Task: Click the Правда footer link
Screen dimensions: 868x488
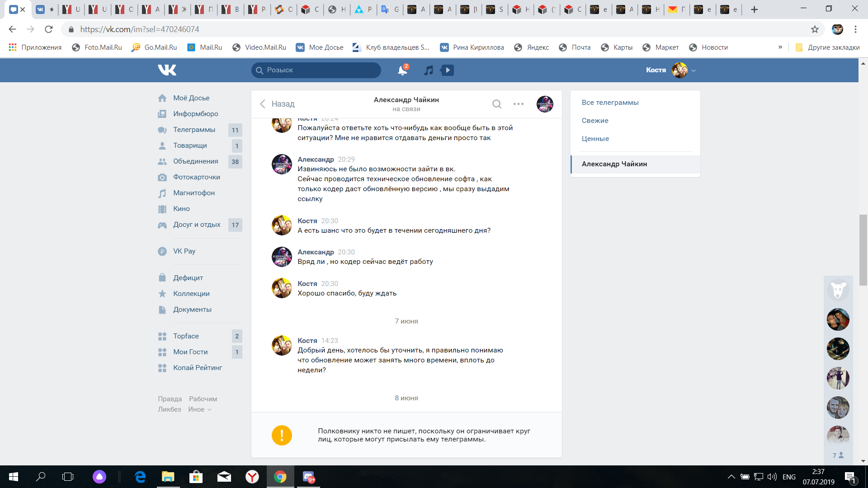Action: 170,399
